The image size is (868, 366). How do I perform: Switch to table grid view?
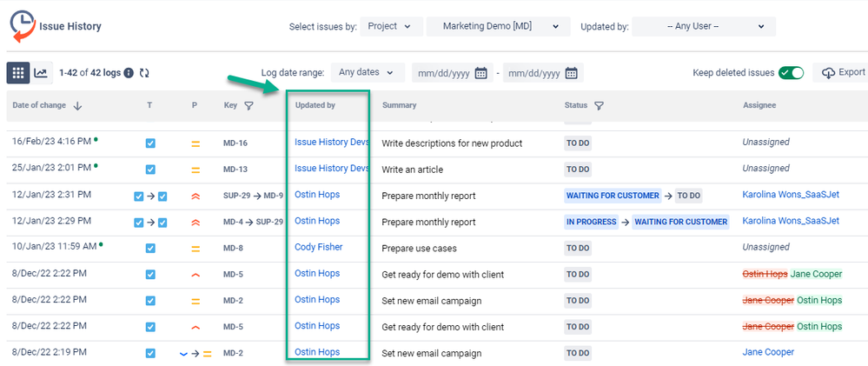[x=18, y=72]
